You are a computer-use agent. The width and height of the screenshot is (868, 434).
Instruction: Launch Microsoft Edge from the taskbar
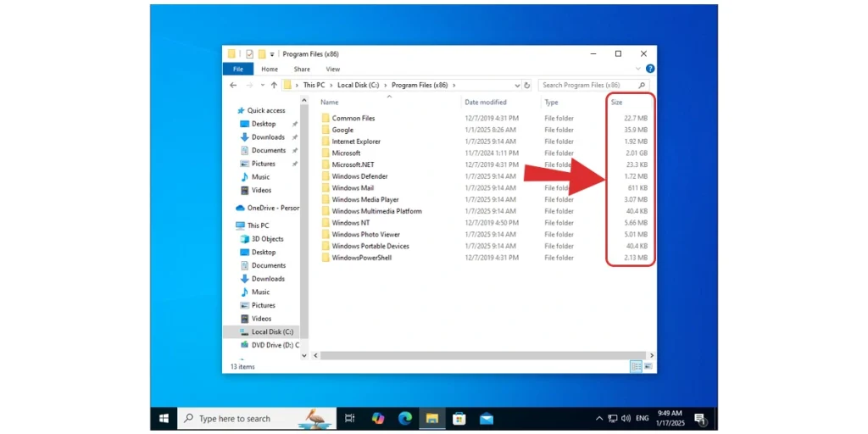[405, 419]
